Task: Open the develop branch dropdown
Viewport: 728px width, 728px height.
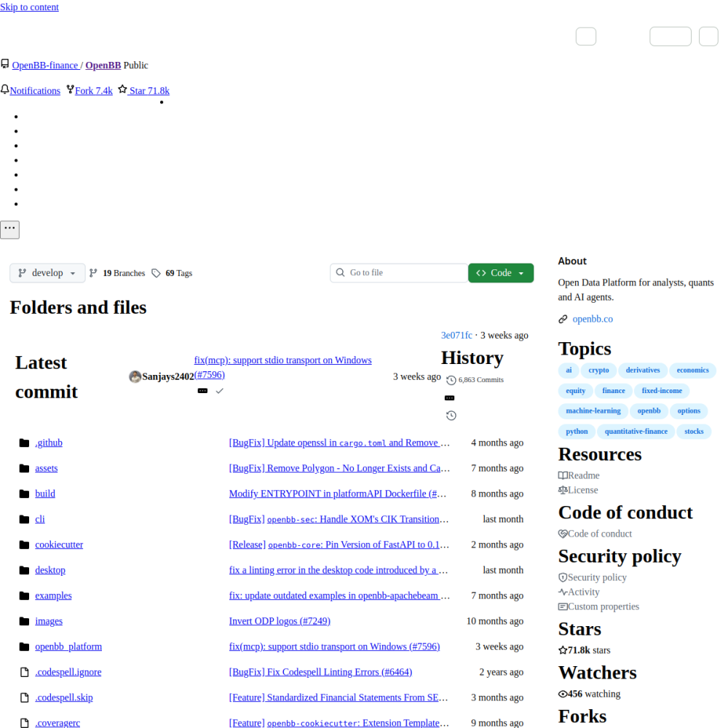Action: pyautogui.click(x=47, y=273)
